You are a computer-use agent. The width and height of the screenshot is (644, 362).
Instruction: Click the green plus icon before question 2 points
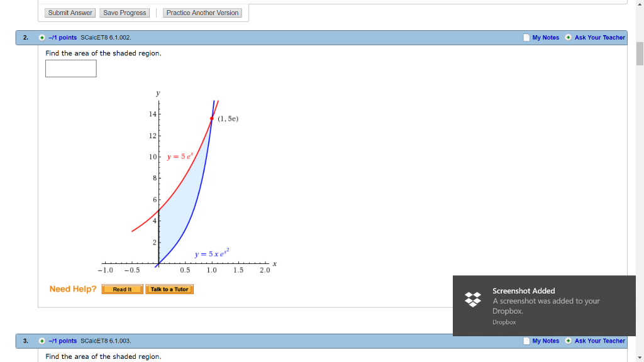pos(42,37)
